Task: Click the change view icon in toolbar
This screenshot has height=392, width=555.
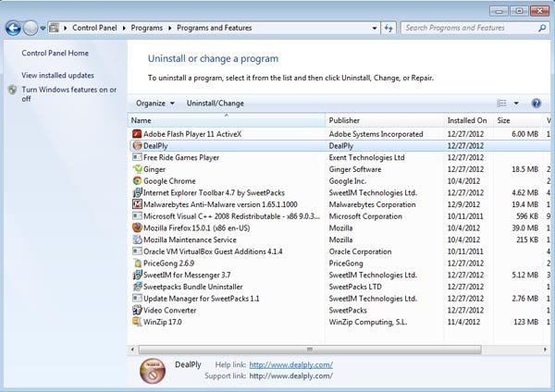Action: click(501, 103)
